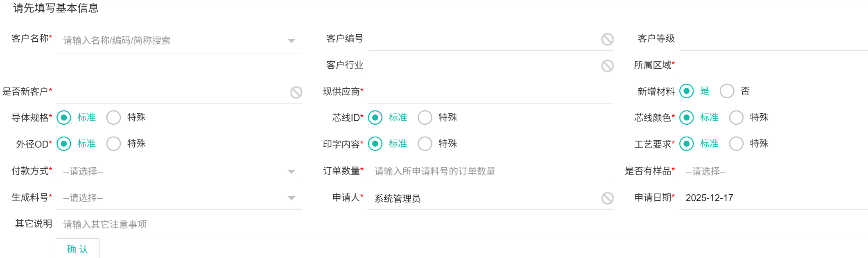Image resolution: width=868 pixels, height=258 pixels.
Task: Click disabled icon in 是否新客户 field
Action: [296, 92]
